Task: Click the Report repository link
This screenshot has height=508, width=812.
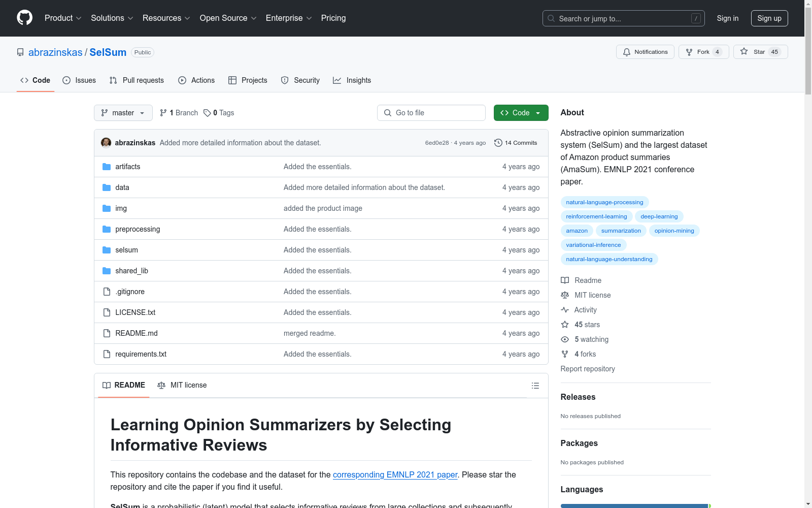Action: tap(588, 369)
